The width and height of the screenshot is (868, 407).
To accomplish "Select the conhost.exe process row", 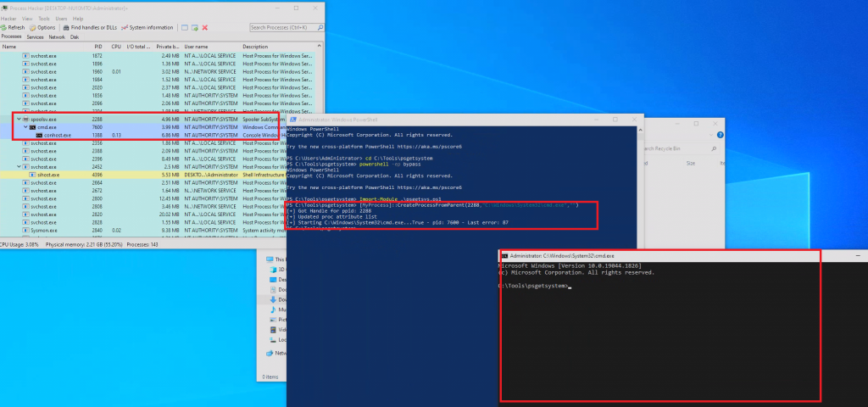I will click(57, 135).
